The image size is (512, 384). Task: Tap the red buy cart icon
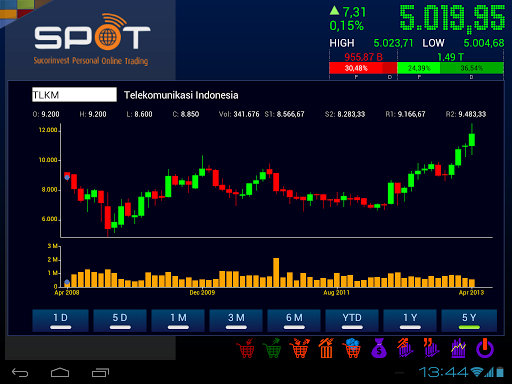pos(246,348)
